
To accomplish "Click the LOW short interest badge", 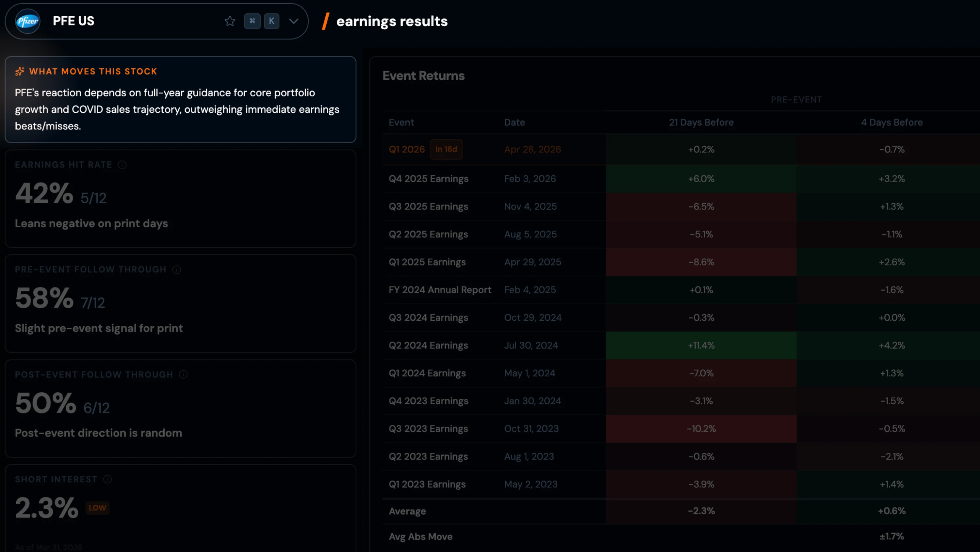I will (x=97, y=508).
